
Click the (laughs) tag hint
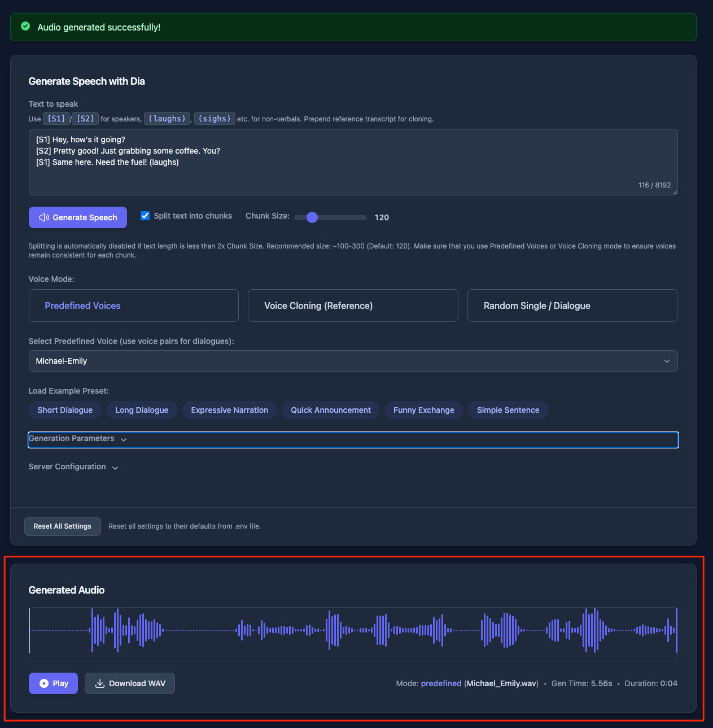point(167,119)
